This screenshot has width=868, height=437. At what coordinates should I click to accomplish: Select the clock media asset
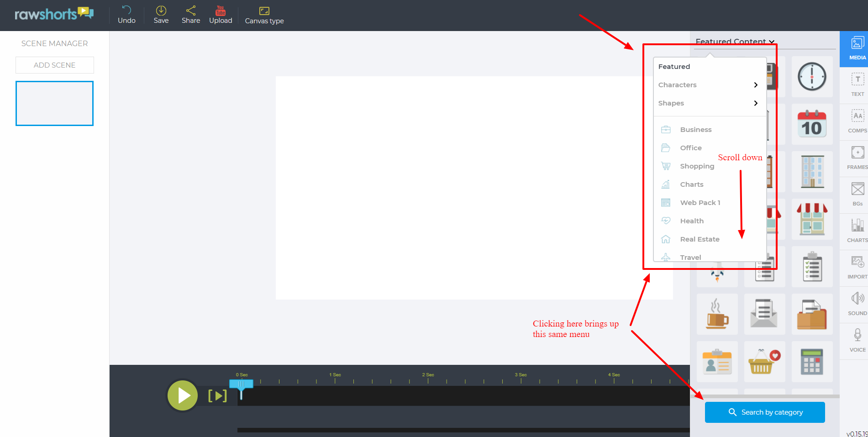812,77
